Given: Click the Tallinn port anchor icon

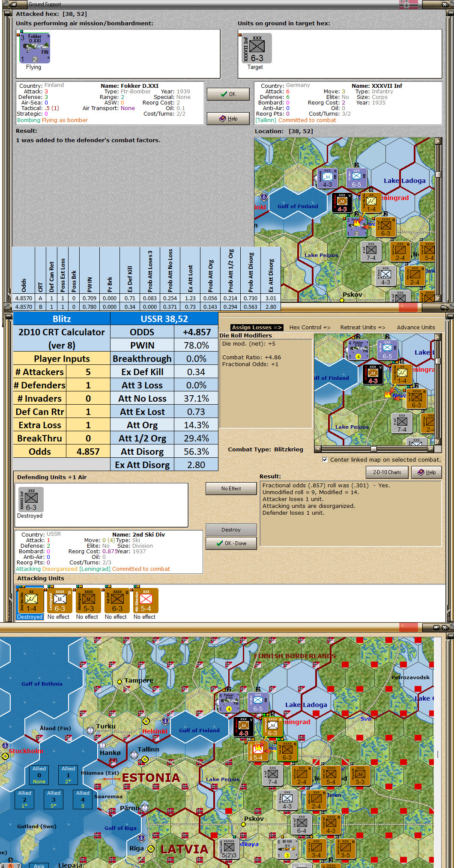Looking at the screenshot, I should pyautogui.click(x=134, y=755).
